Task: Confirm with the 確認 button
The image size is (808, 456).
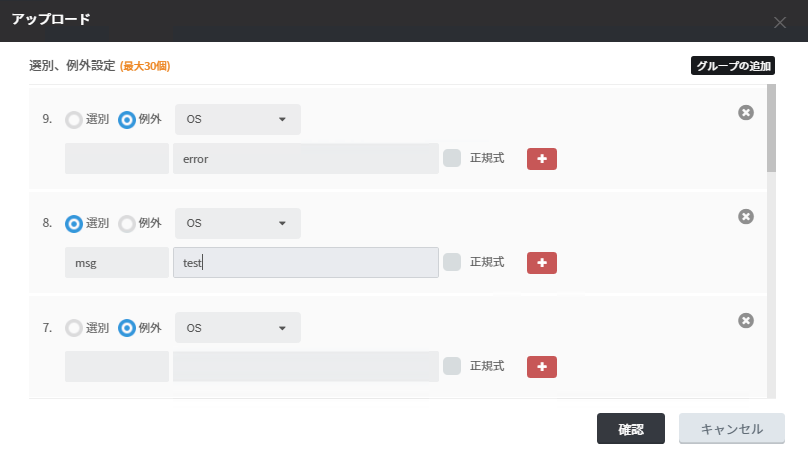Action: coord(631,429)
